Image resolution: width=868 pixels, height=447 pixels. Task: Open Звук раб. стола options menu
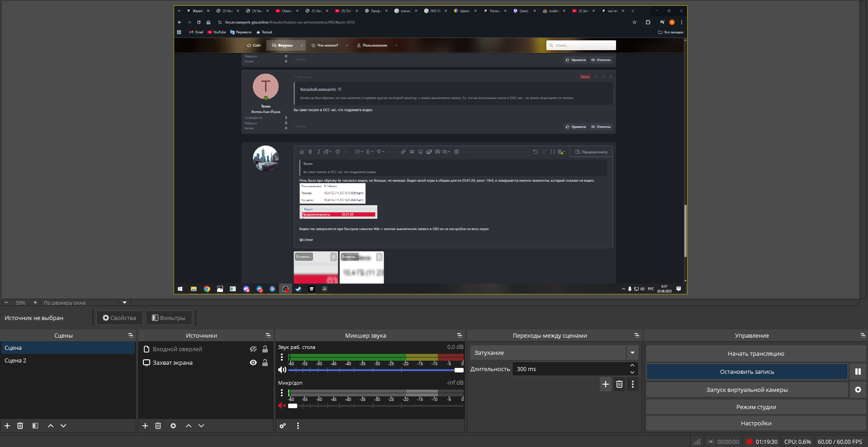pos(282,357)
